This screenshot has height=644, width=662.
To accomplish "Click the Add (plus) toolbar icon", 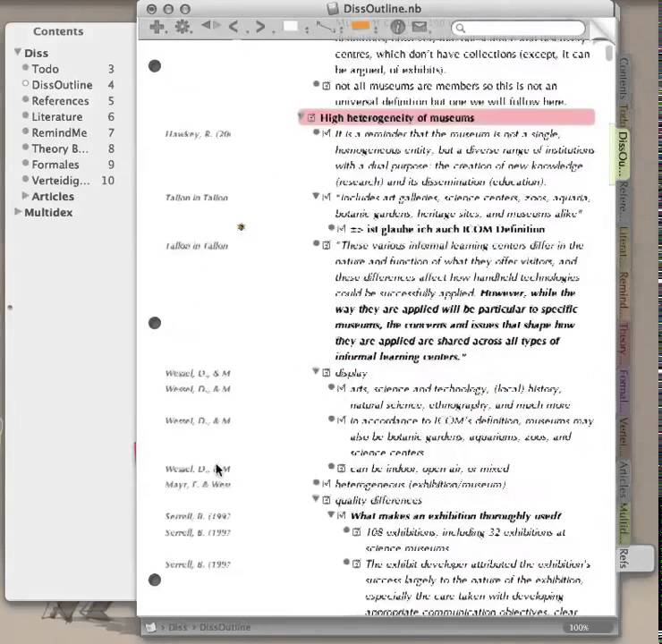I will (157, 27).
